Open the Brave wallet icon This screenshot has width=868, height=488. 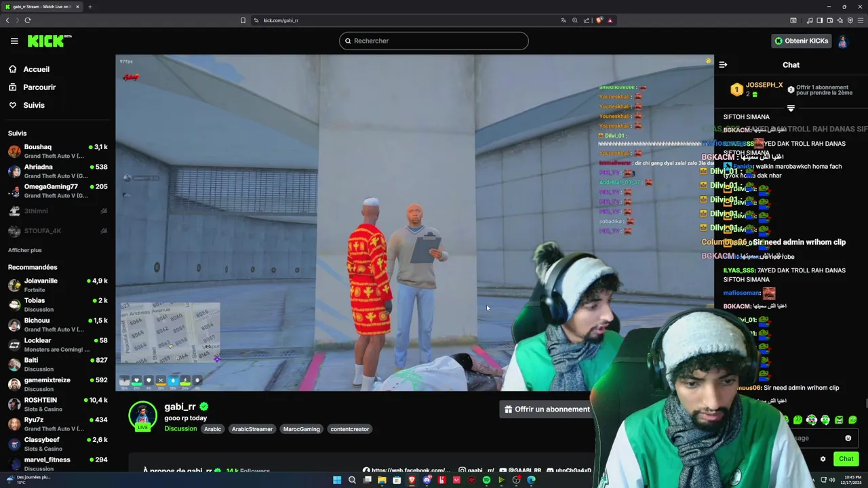click(x=829, y=20)
